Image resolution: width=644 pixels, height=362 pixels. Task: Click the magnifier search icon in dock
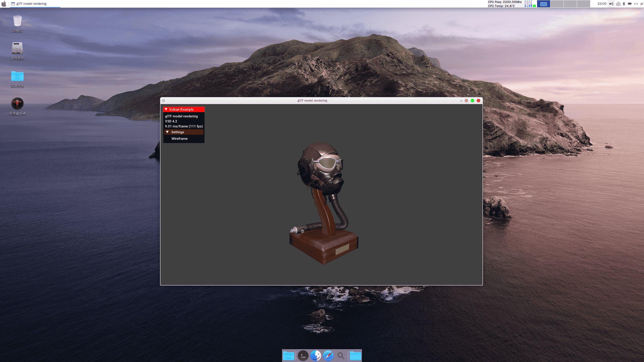pos(341,356)
